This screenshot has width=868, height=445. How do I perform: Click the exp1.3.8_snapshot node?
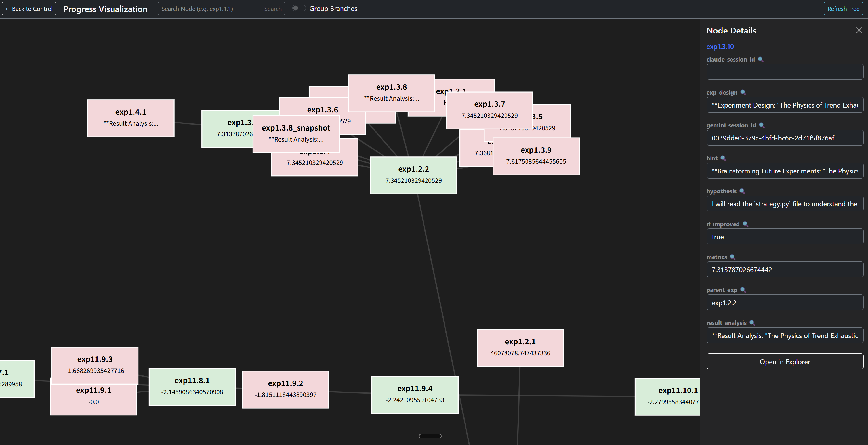(296, 133)
